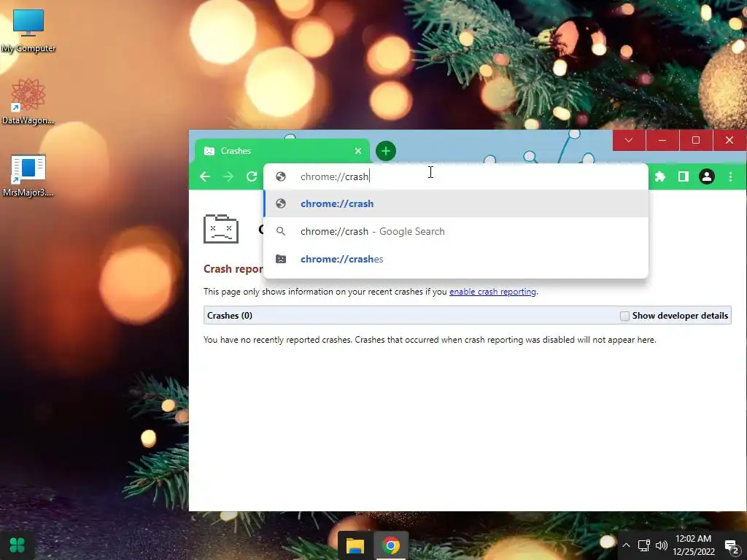Choose chrome://crash Google Search suggestion

tap(456, 231)
